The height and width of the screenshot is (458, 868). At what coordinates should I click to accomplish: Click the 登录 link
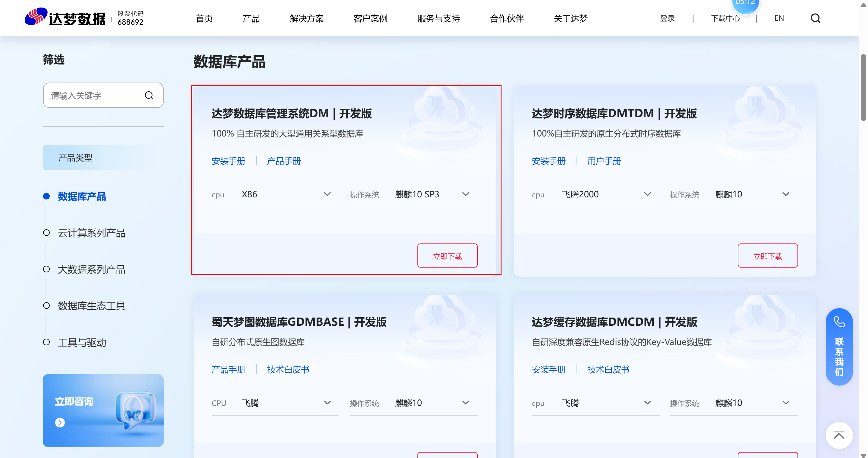pyautogui.click(x=667, y=18)
